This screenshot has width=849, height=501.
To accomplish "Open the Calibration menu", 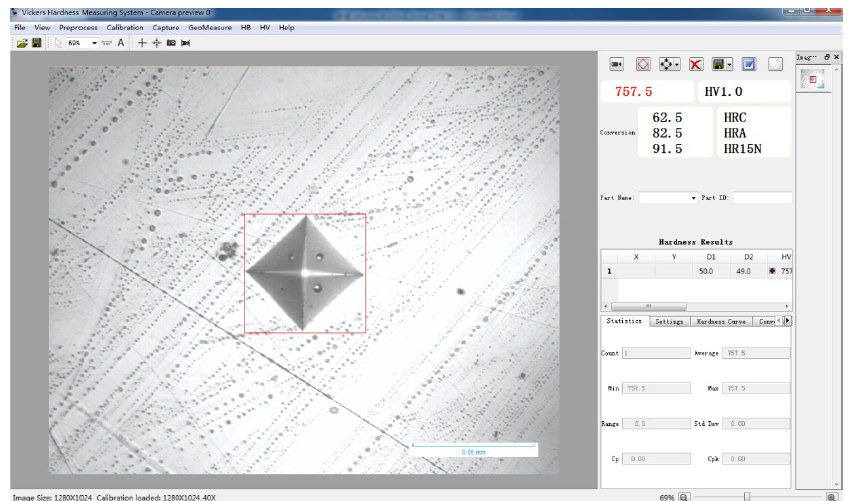I will coord(125,28).
